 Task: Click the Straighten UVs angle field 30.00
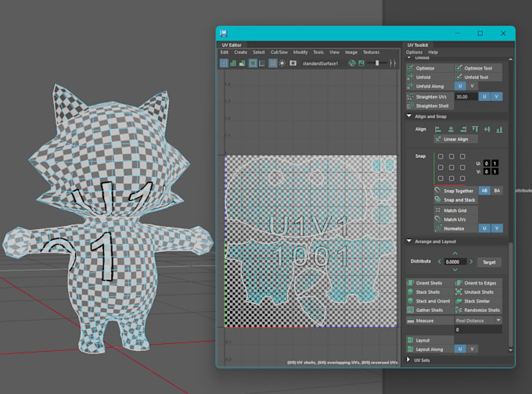[x=465, y=97]
